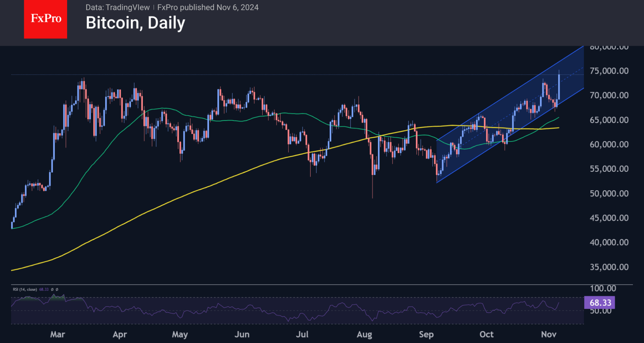Click the 35,000.00 price axis label

click(x=609, y=267)
